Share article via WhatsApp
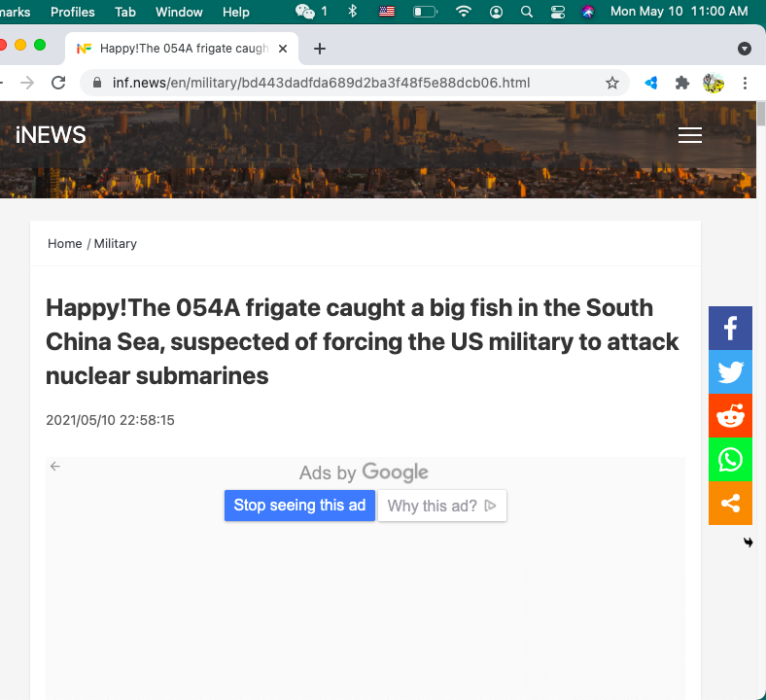Viewport: 766px width, 700px height. [x=730, y=459]
